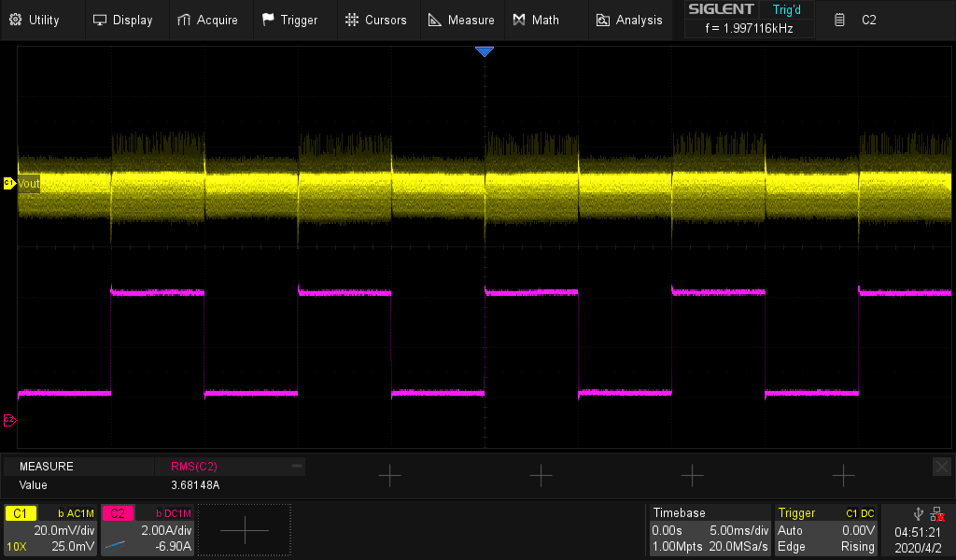Add a channel via the empty plus box
This screenshot has height=560, width=956.
click(x=245, y=530)
